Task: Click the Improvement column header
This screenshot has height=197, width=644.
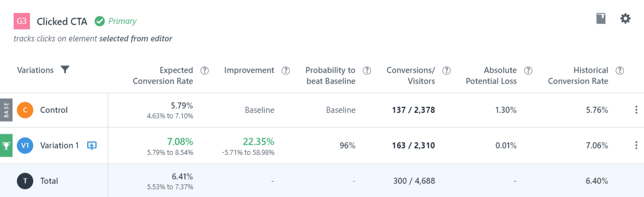Action: point(250,70)
